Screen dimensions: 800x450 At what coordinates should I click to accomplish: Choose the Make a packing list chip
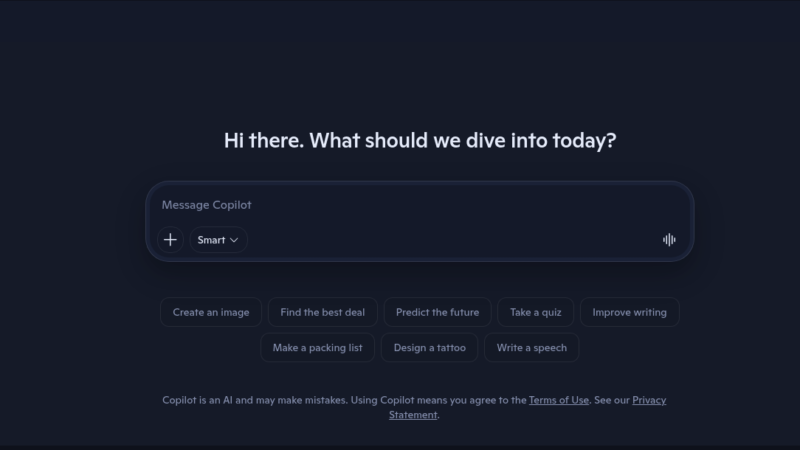point(317,348)
